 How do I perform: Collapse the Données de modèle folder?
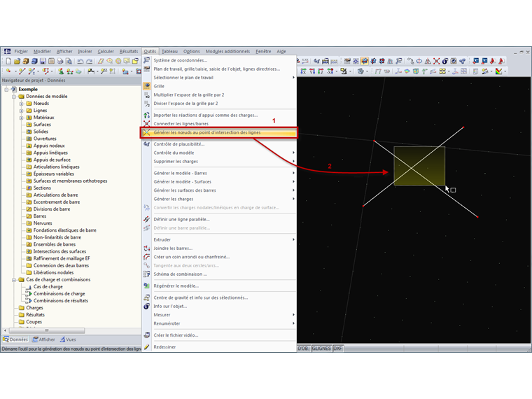14,97
